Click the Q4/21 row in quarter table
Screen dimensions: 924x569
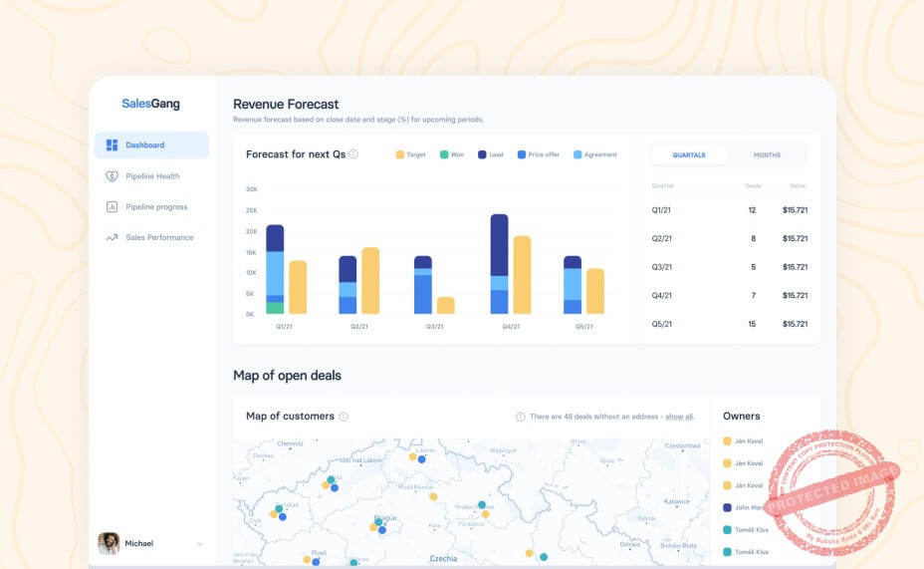tap(729, 296)
